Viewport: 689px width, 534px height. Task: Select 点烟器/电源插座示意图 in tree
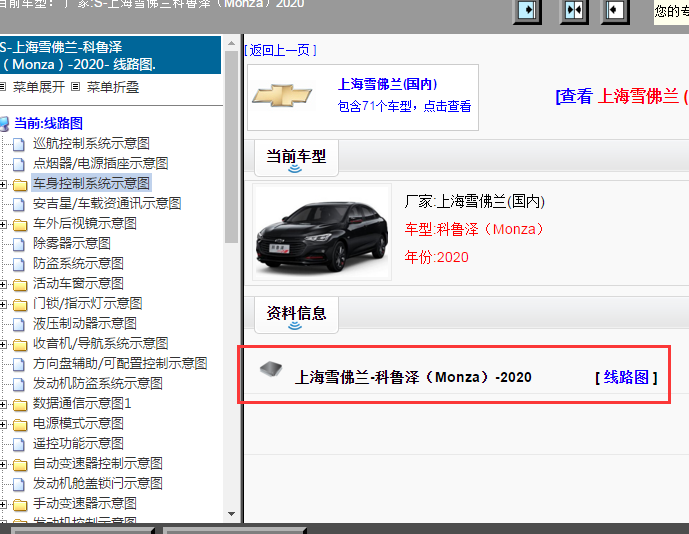pyautogui.click(x=101, y=163)
